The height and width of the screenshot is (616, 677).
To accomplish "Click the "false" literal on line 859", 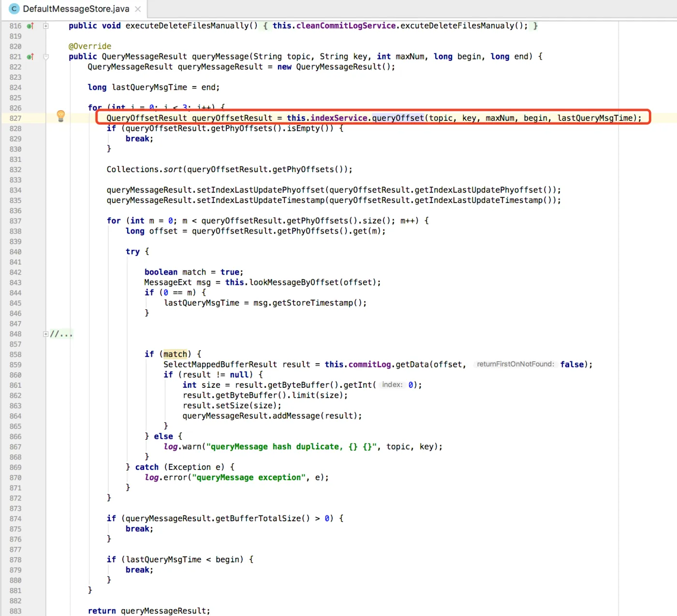I will click(x=572, y=365).
